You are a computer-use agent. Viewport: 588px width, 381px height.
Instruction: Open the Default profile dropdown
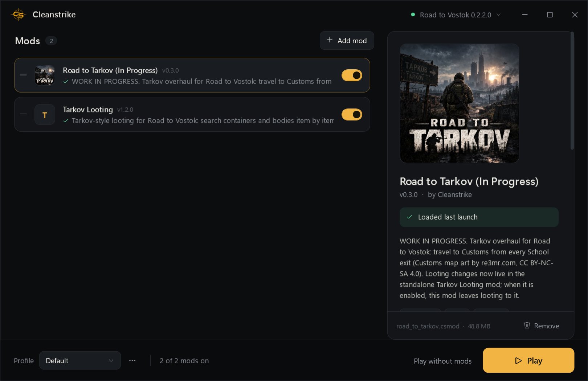pos(80,360)
